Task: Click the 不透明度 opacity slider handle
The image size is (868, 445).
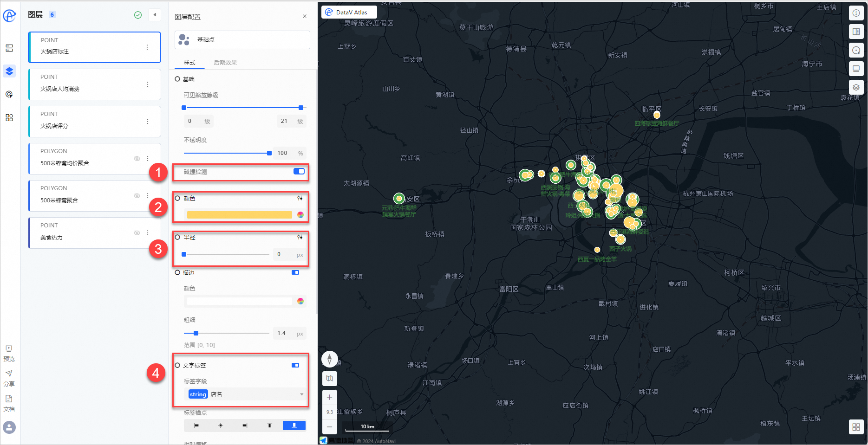Action: click(x=269, y=153)
